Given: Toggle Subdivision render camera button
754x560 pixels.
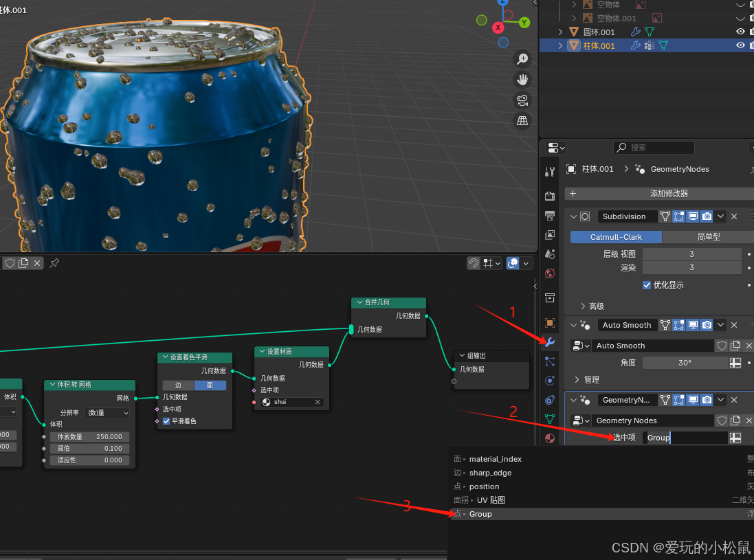Looking at the screenshot, I should coord(707,216).
